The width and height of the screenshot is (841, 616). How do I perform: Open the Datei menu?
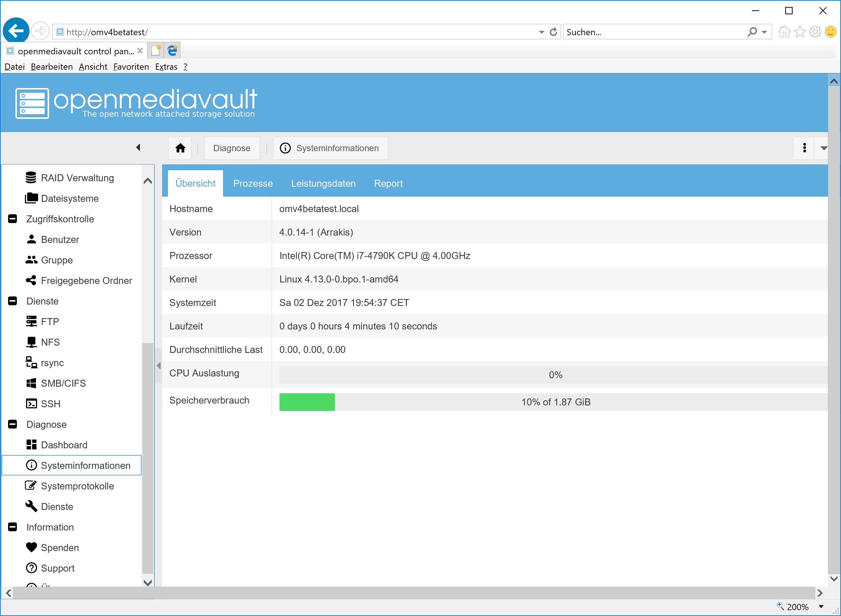pyautogui.click(x=15, y=67)
